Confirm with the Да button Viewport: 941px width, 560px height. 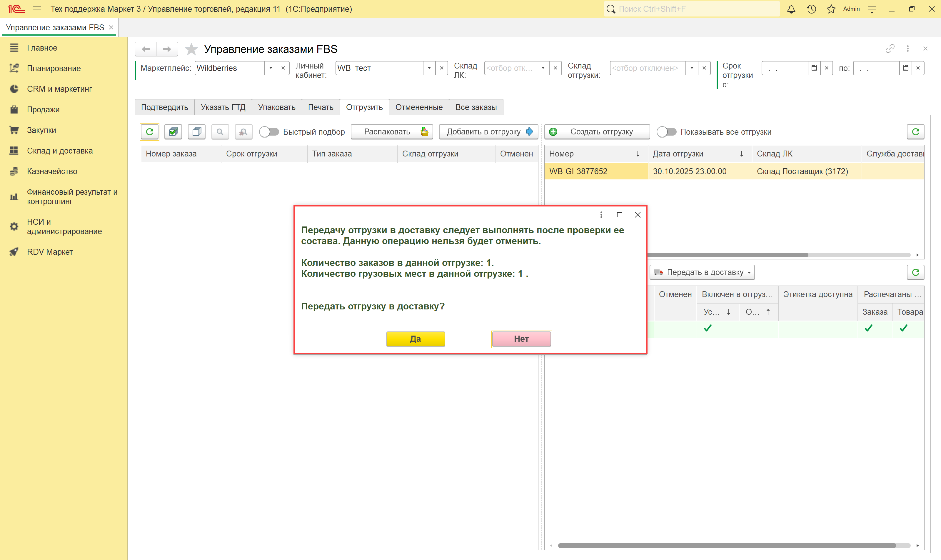coord(416,339)
